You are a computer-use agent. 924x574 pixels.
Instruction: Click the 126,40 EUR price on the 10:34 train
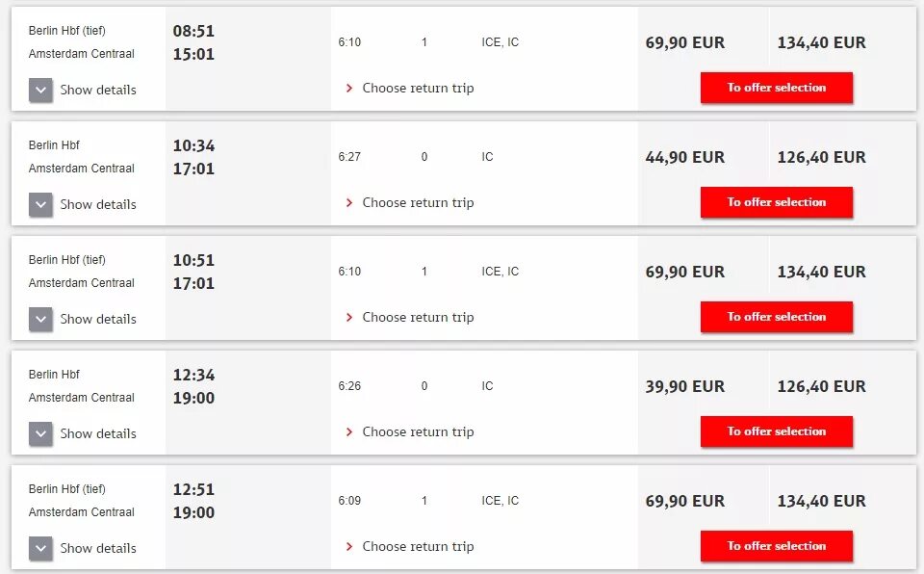tap(821, 157)
